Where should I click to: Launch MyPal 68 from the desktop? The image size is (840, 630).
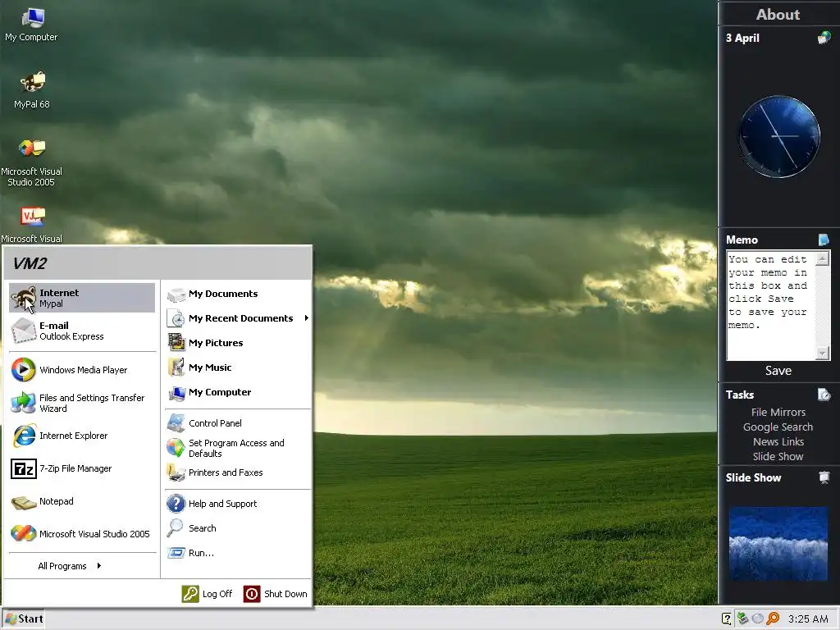click(32, 90)
